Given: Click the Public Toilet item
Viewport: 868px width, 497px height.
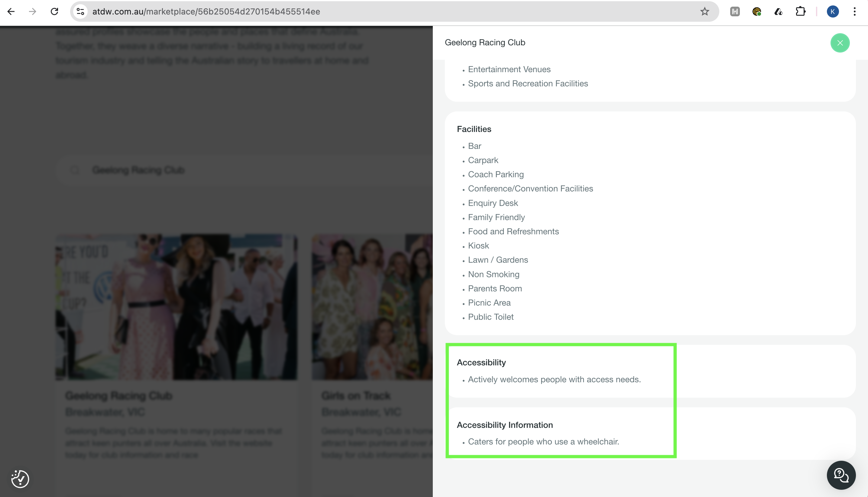Looking at the screenshot, I should (491, 317).
